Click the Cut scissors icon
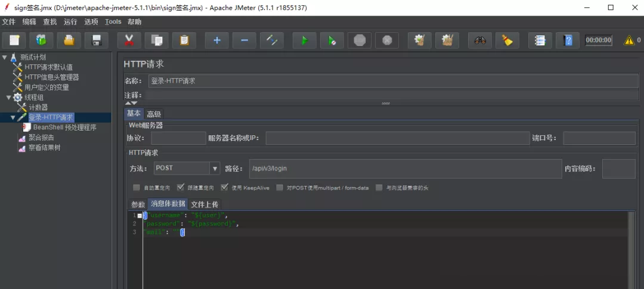This screenshot has width=644, height=289. point(129,41)
